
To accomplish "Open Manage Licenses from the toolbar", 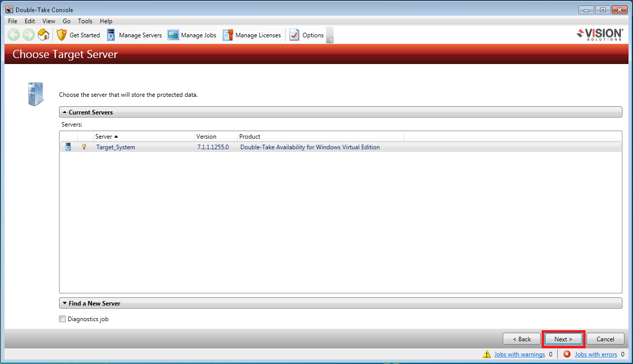I will tap(252, 35).
